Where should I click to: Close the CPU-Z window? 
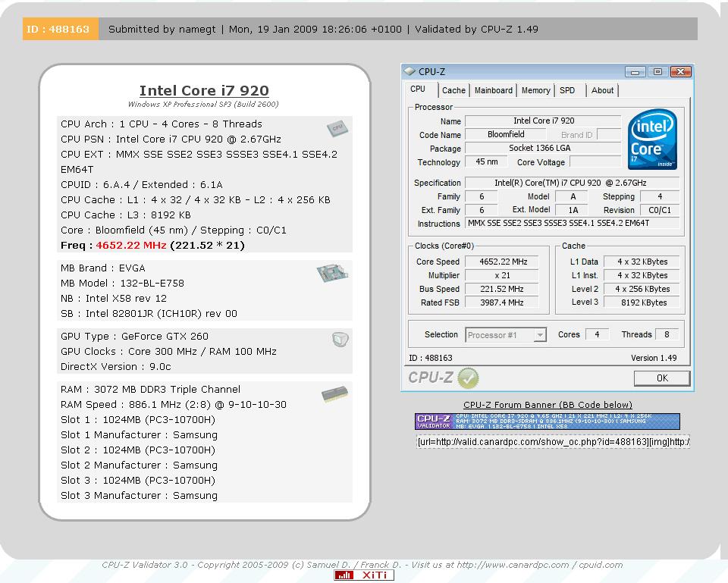681,71
